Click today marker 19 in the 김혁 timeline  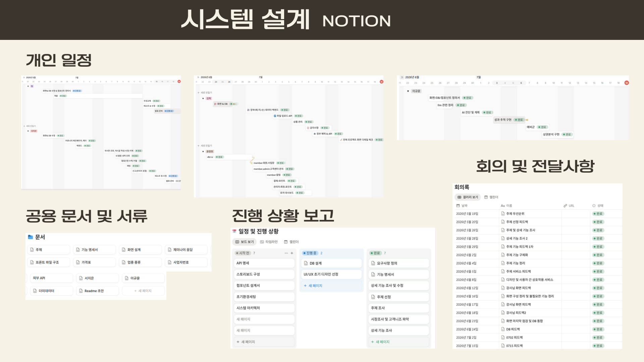tap(381, 82)
